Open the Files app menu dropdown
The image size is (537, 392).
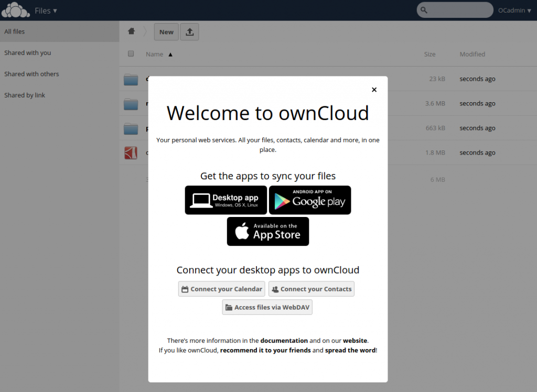tap(46, 10)
